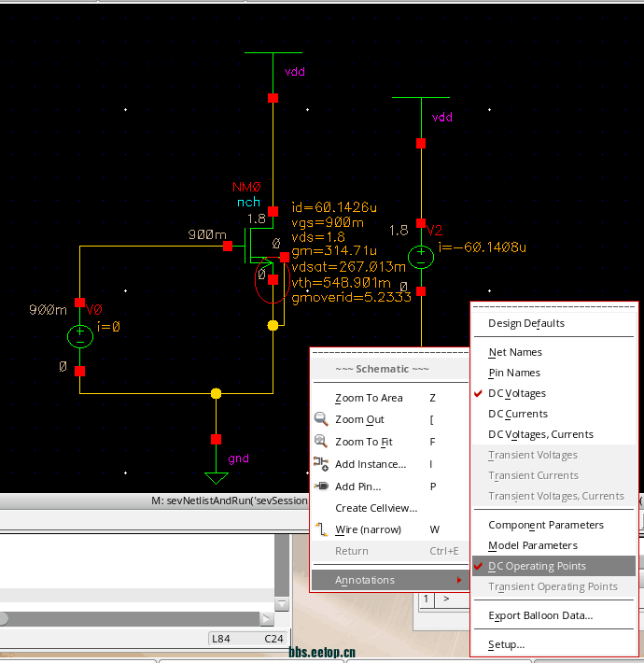Open the Annotations submenu

coord(390,580)
